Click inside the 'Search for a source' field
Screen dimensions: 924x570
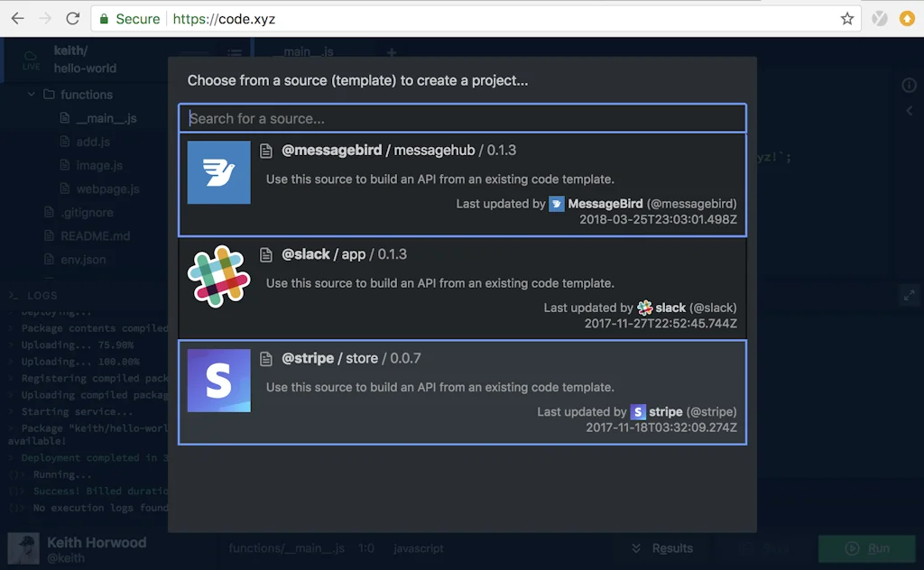point(462,117)
